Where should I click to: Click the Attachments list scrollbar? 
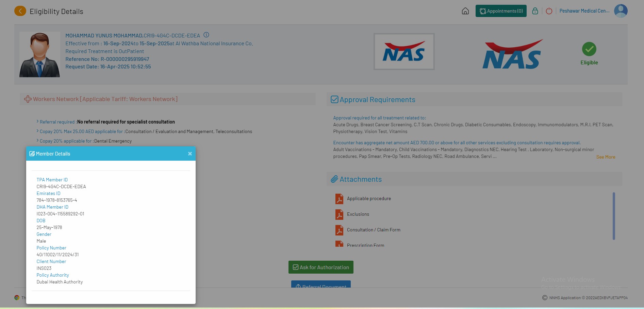pyautogui.click(x=614, y=216)
